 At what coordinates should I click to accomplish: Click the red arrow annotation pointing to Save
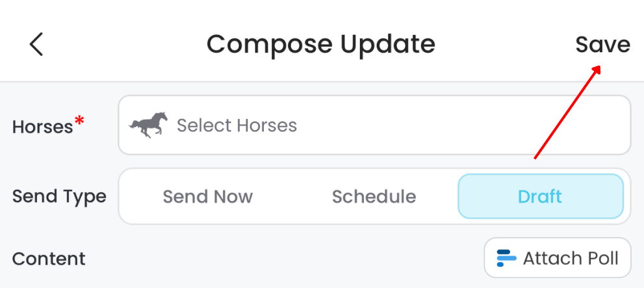pos(567,111)
